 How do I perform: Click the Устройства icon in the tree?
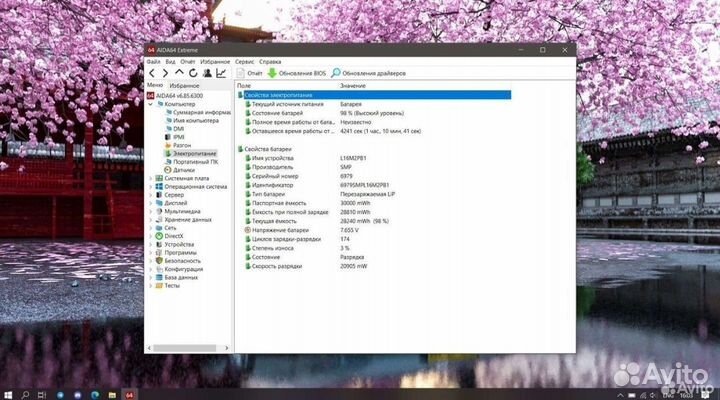(159, 244)
